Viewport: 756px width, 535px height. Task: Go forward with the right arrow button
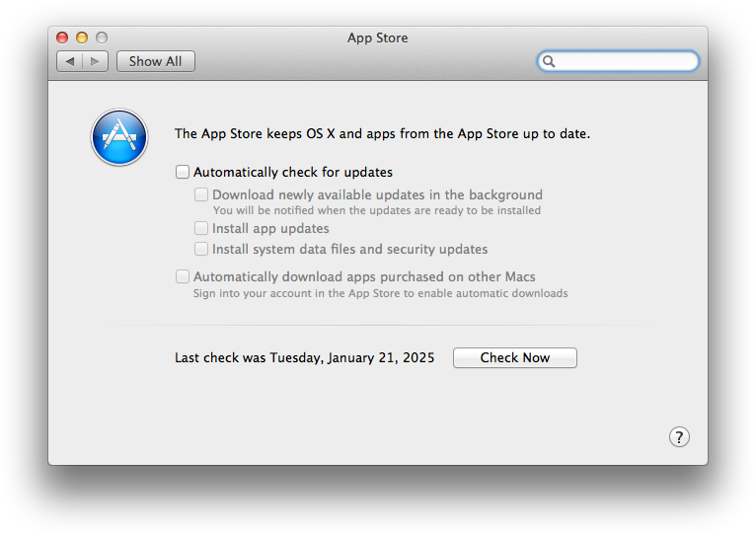[95, 61]
